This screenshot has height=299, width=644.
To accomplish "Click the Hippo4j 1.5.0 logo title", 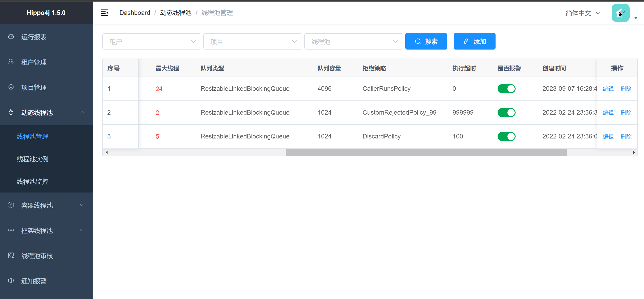I will pyautogui.click(x=46, y=13).
